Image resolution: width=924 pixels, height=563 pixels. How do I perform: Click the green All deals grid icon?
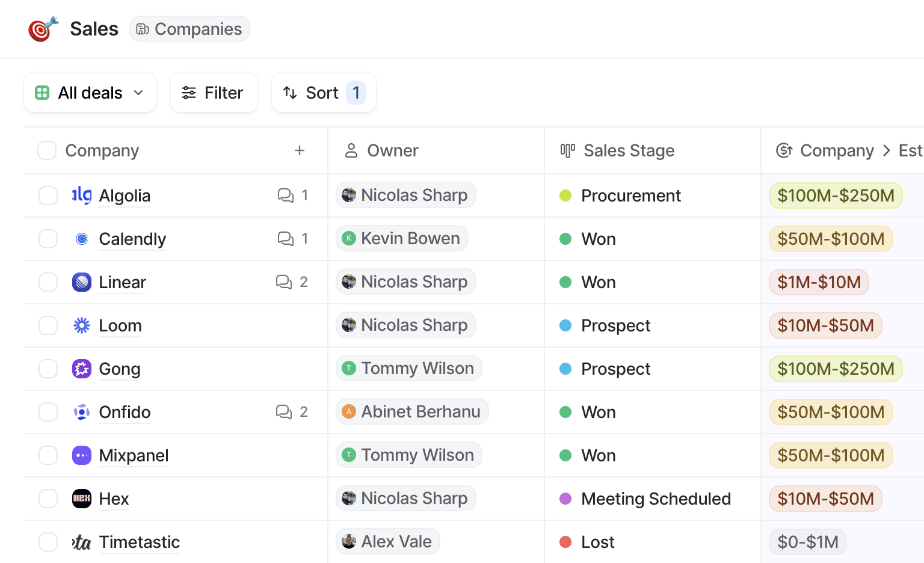pos(42,93)
